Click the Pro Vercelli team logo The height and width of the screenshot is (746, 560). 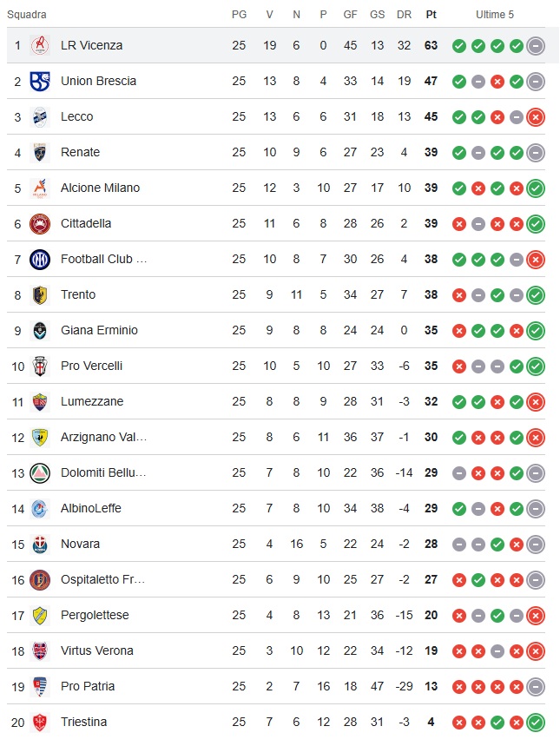pos(40,366)
